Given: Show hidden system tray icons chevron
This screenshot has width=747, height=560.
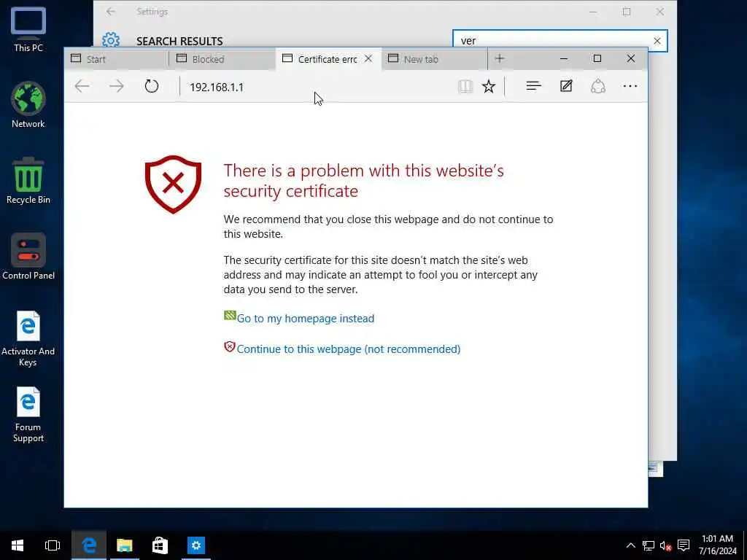Looking at the screenshot, I should tap(630, 545).
